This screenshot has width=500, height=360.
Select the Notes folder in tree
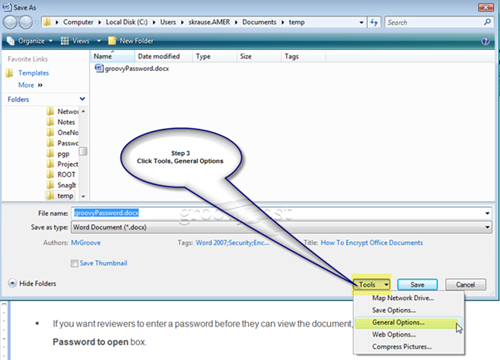pos(66,122)
